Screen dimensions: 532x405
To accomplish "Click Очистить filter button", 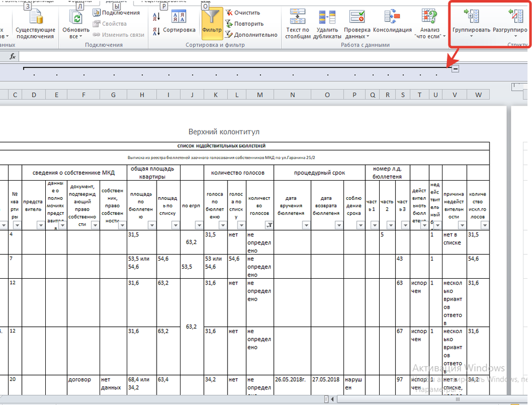I will pos(242,13).
